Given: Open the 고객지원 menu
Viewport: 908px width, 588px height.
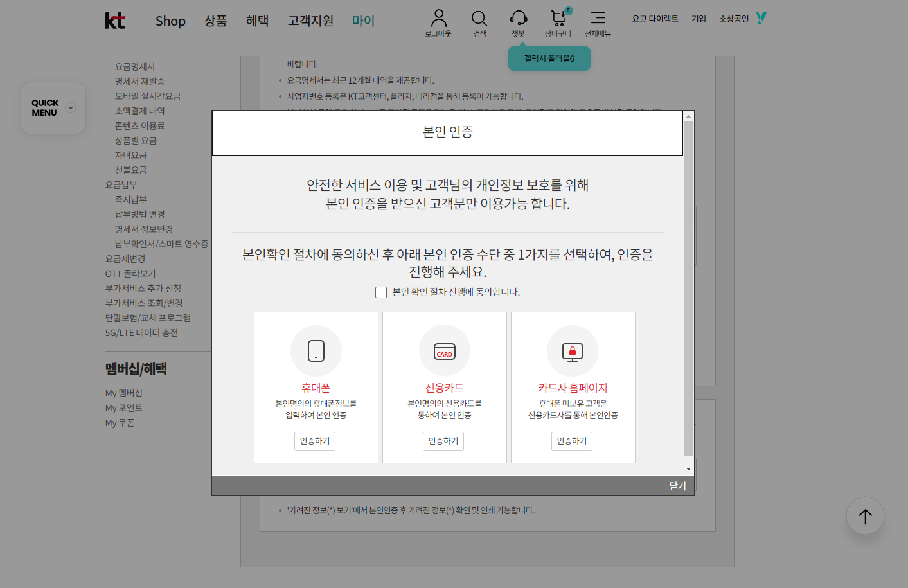Looking at the screenshot, I should tap(310, 21).
